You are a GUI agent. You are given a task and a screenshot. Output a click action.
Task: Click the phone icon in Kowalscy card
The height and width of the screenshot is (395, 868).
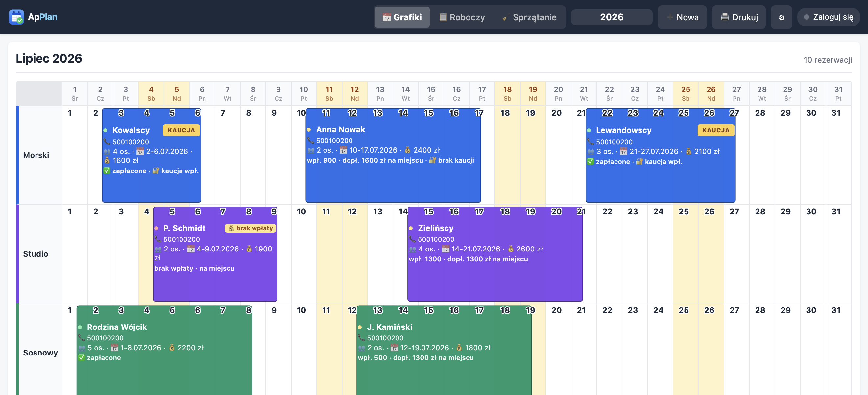[107, 142]
